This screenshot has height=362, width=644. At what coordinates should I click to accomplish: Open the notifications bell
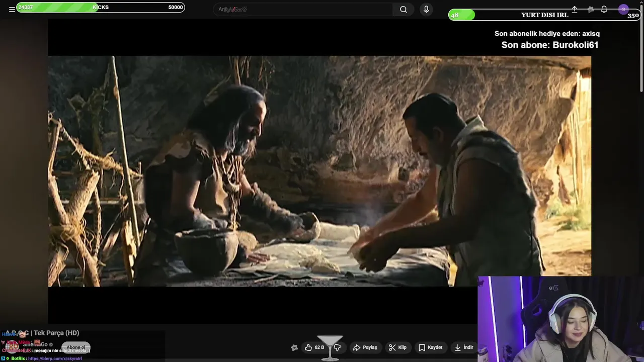pyautogui.click(x=604, y=9)
